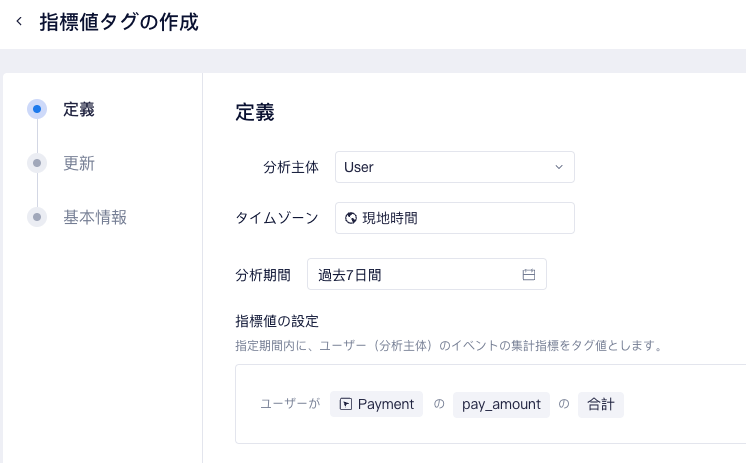Change the pay_amount property chip
Viewport: 746px width, 463px height.
(501, 404)
